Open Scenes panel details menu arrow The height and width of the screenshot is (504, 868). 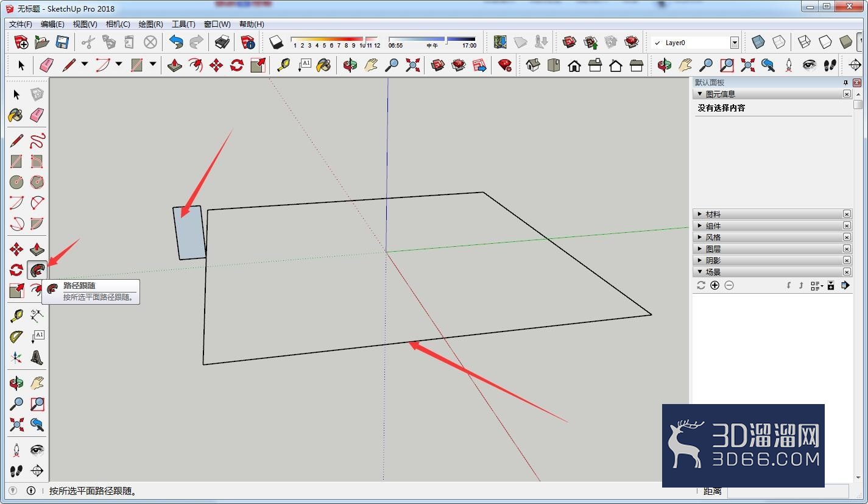(x=845, y=285)
